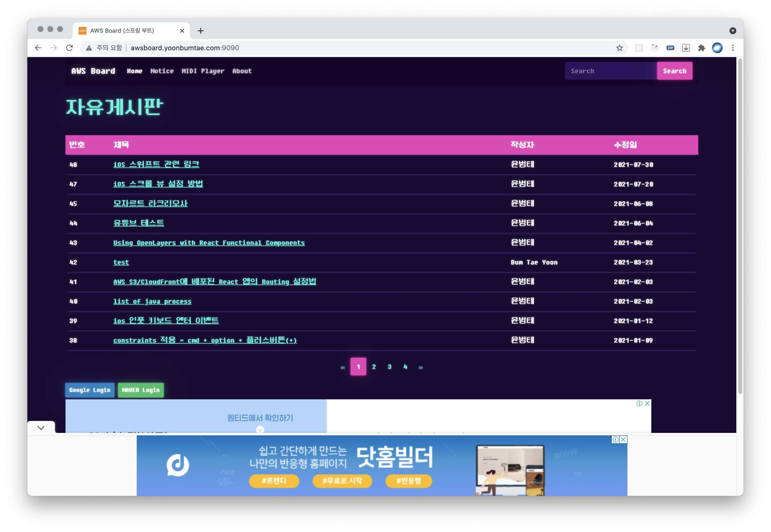771x532 pixels.
Task: Go to next pages with » arrow
Action: tap(420, 367)
